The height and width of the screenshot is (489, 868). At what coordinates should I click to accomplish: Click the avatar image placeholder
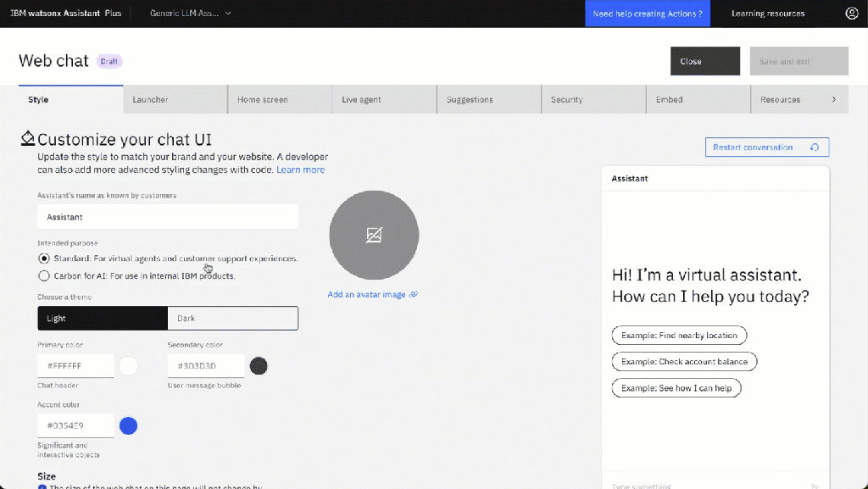(x=374, y=235)
